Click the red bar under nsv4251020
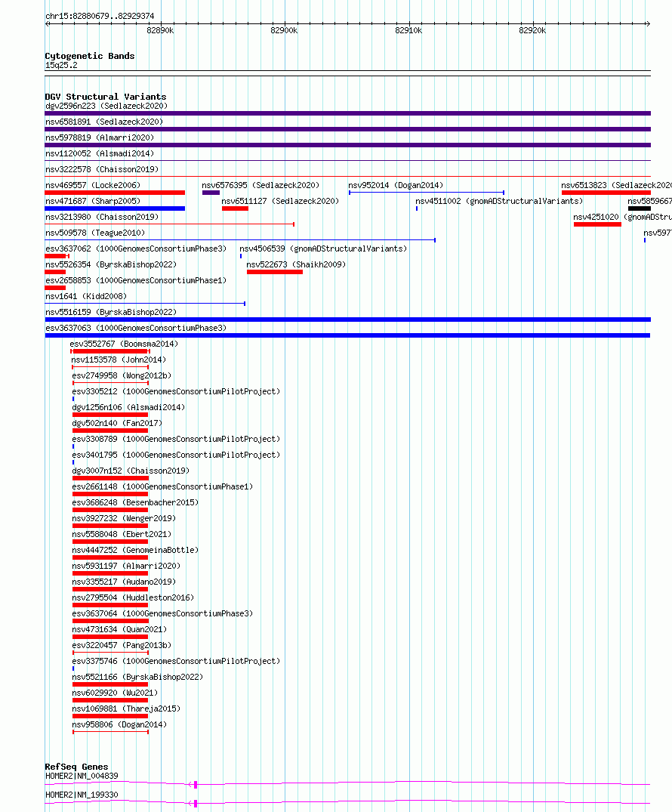 (x=597, y=224)
